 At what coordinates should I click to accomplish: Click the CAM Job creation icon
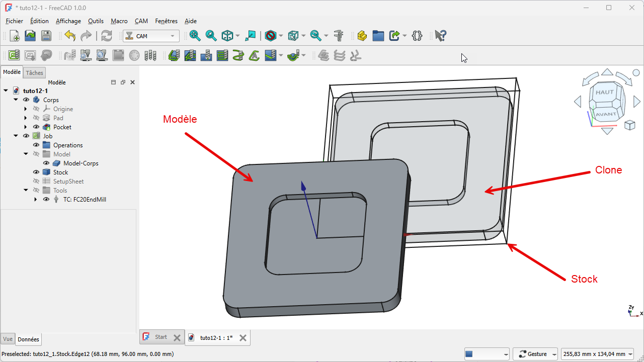click(x=14, y=55)
